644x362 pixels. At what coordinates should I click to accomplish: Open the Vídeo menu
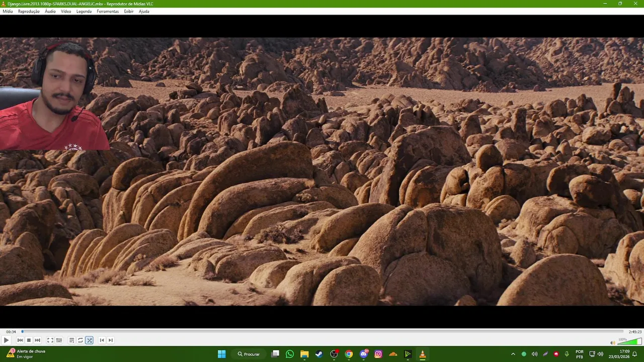click(66, 11)
